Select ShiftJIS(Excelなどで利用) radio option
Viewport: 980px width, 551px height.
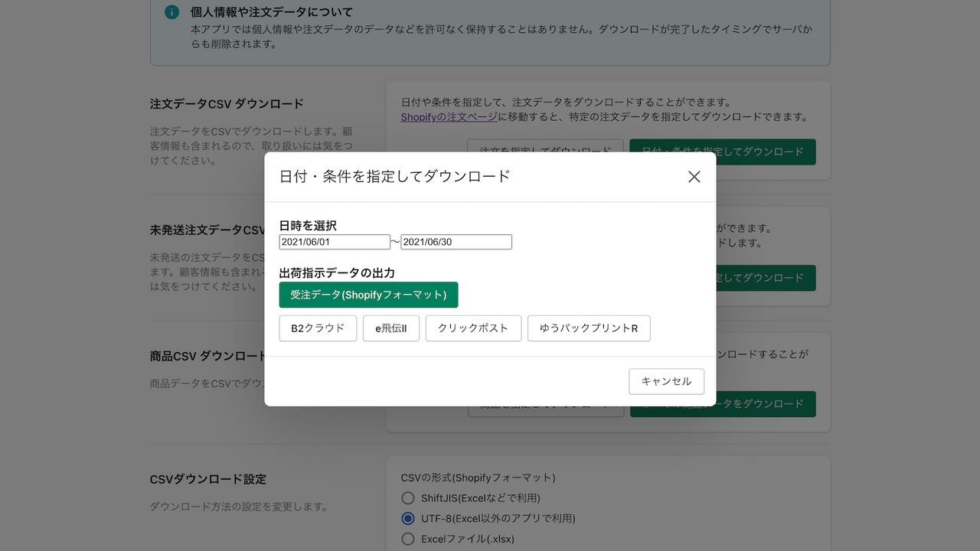(408, 498)
